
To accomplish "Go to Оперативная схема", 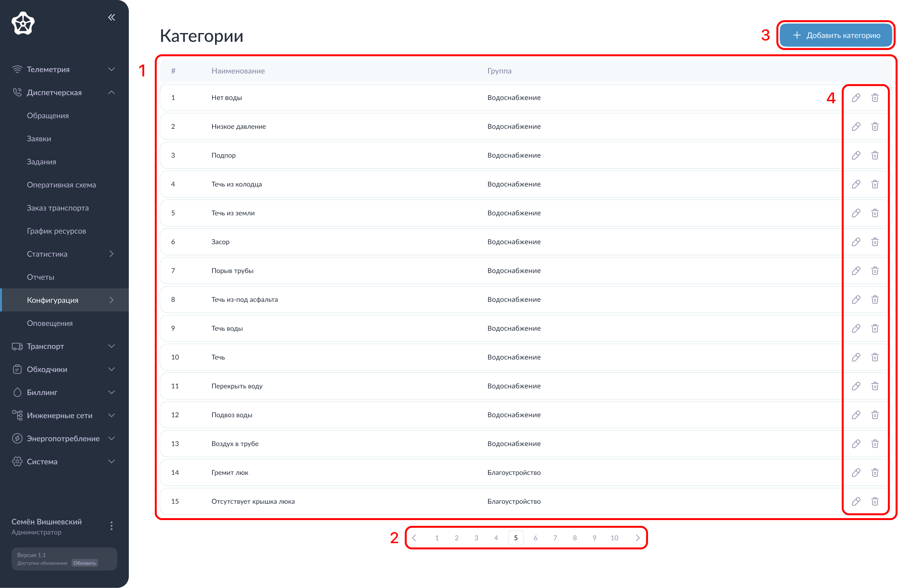I will [61, 185].
